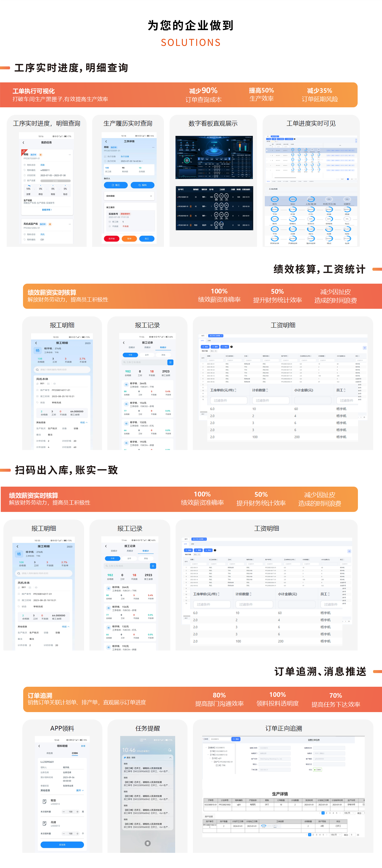Click the minus stepper for 鞋垫 quantity
This screenshot has width=382, height=868.
click(63, 812)
